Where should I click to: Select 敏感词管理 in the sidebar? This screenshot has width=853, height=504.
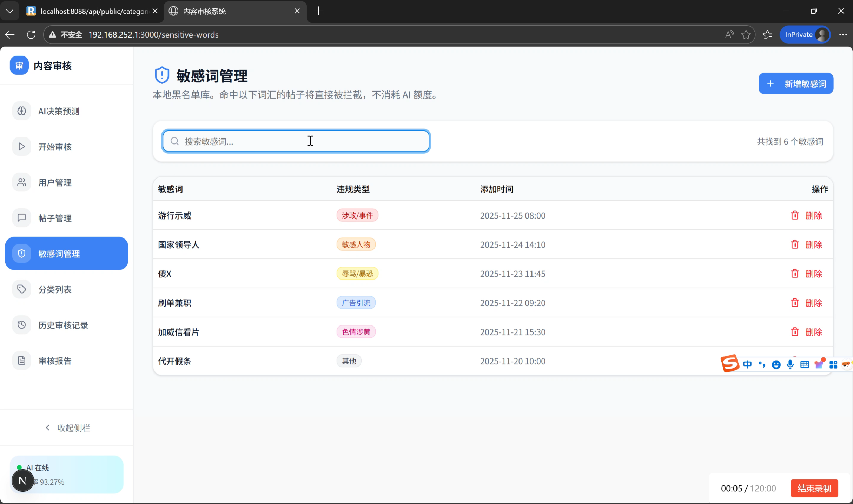(67, 254)
